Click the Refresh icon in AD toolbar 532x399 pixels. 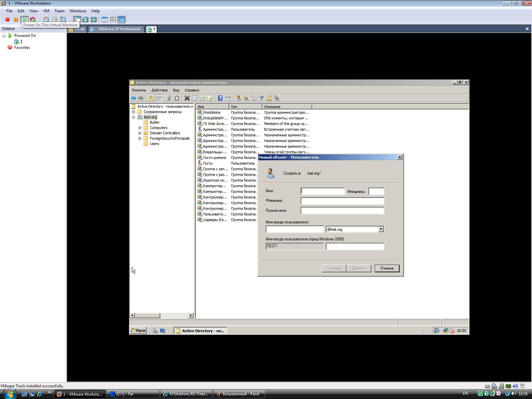coord(202,98)
